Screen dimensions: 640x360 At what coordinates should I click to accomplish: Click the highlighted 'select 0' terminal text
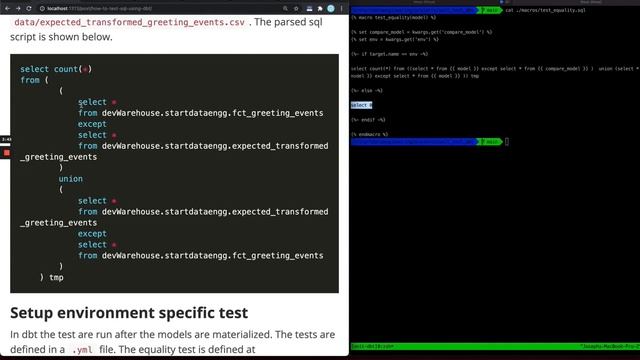point(362,105)
